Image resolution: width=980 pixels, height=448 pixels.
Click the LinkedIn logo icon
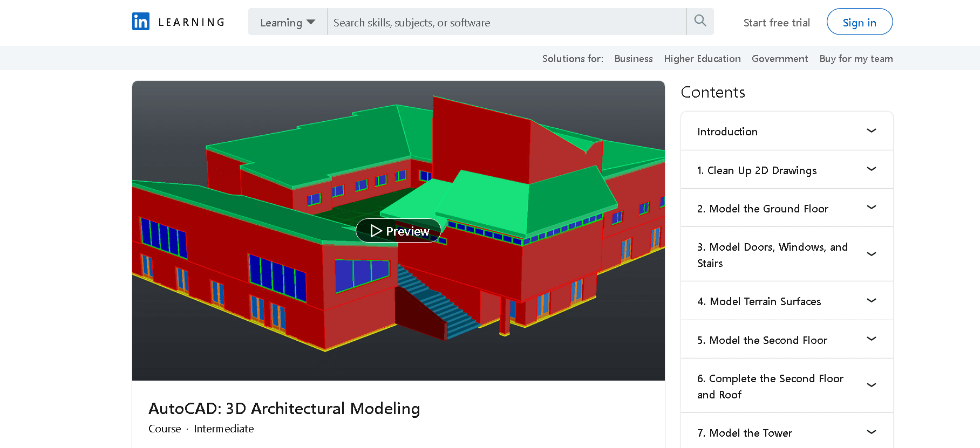click(x=141, y=22)
